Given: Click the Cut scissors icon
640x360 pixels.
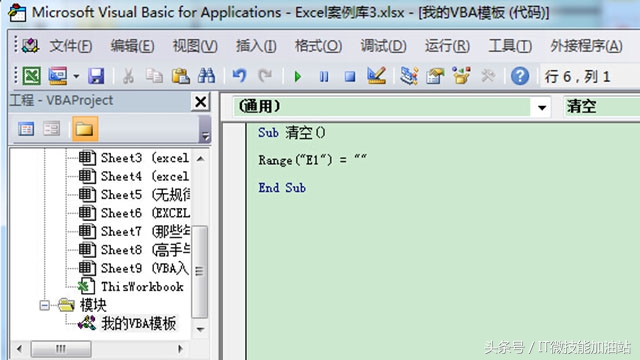Looking at the screenshot, I should [x=128, y=76].
